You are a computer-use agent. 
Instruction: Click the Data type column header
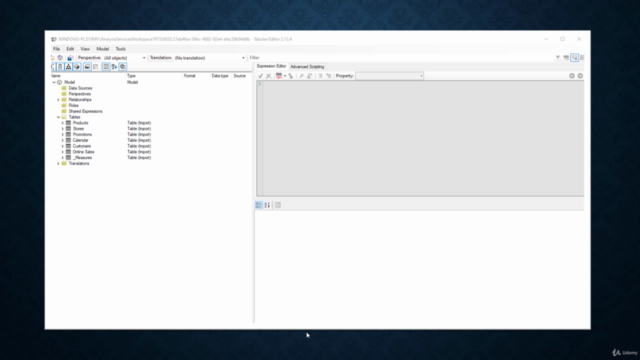tap(221, 76)
